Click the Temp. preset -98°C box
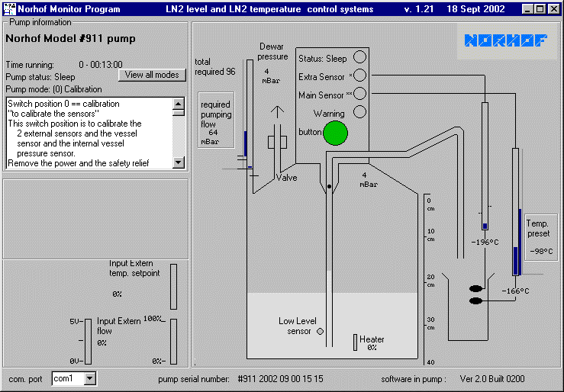Screen dimensions: 564x392 click(x=541, y=237)
